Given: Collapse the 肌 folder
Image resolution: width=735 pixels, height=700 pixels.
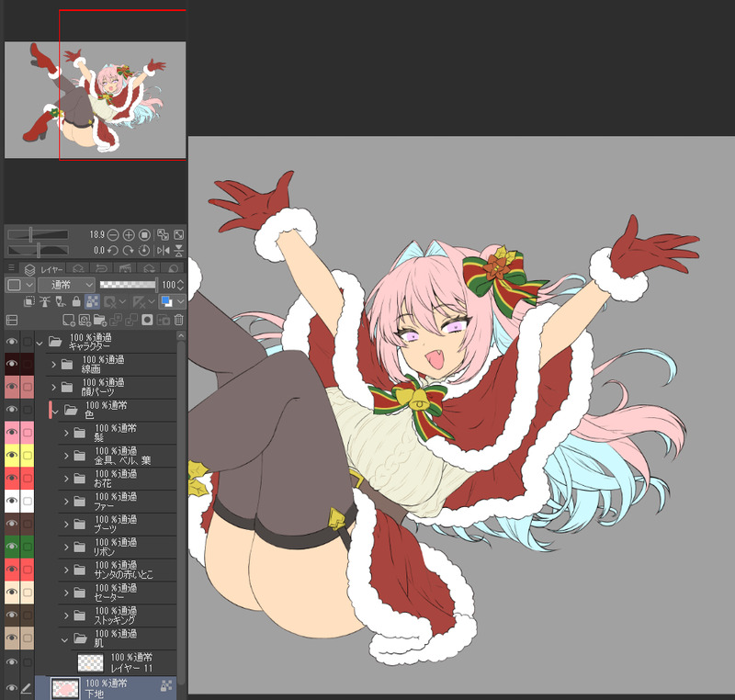Looking at the screenshot, I should tap(64, 640).
